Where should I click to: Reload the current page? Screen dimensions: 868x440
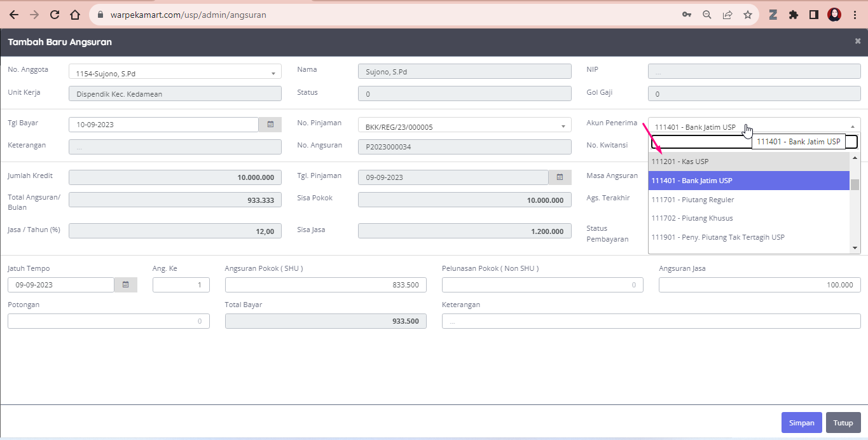coord(55,15)
